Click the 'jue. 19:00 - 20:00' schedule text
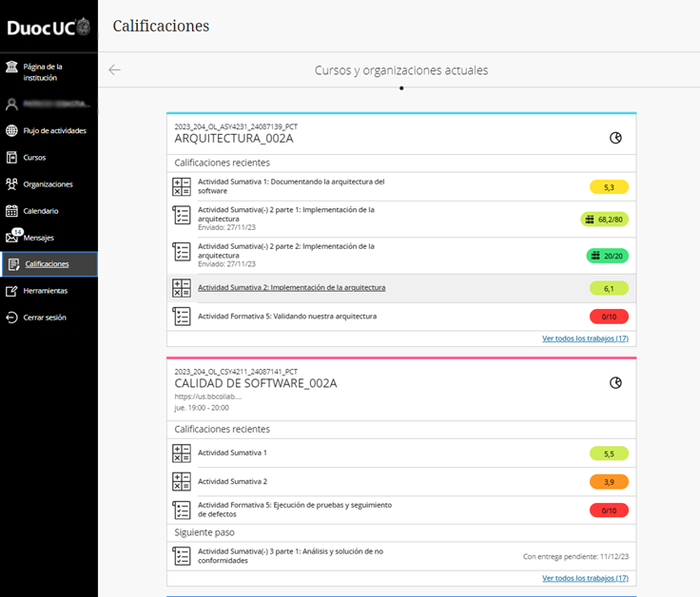This screenshot has height=597, width=700. click(202, 408)
